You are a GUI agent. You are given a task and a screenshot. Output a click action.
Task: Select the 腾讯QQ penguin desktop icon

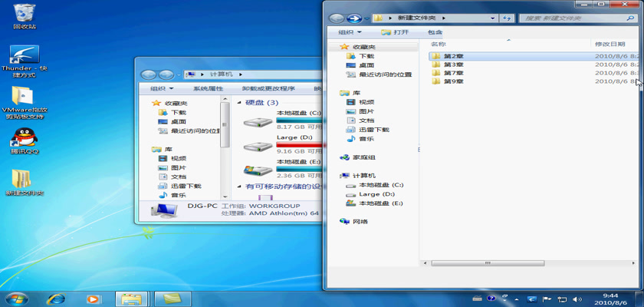[x=25, y=137]
